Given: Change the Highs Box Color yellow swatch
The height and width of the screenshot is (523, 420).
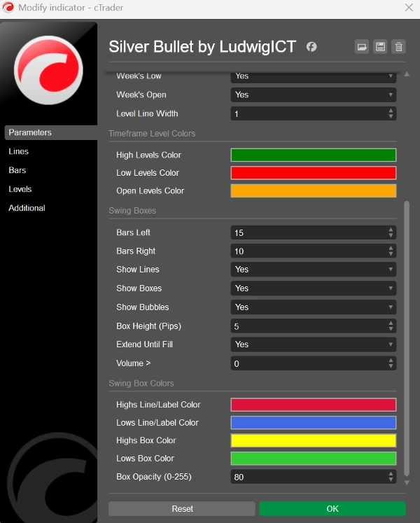Looking at the screenshot, I should [x=313, y=440].
